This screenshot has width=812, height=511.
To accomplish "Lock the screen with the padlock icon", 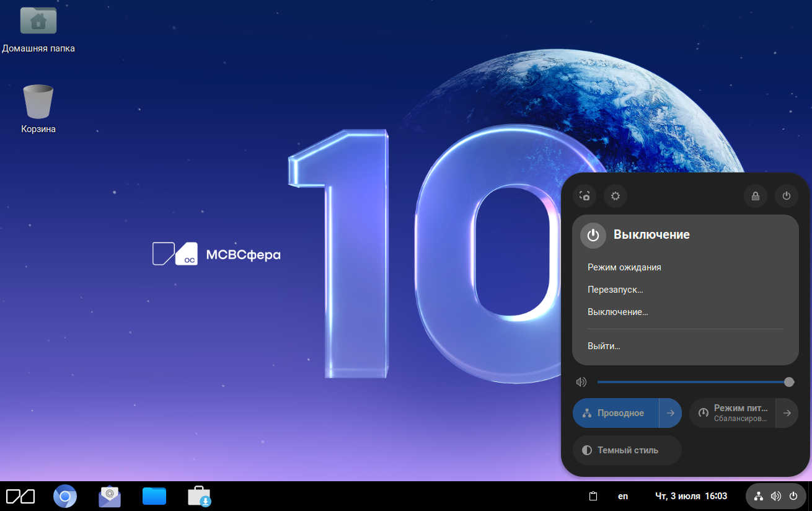I will (756, 196).
